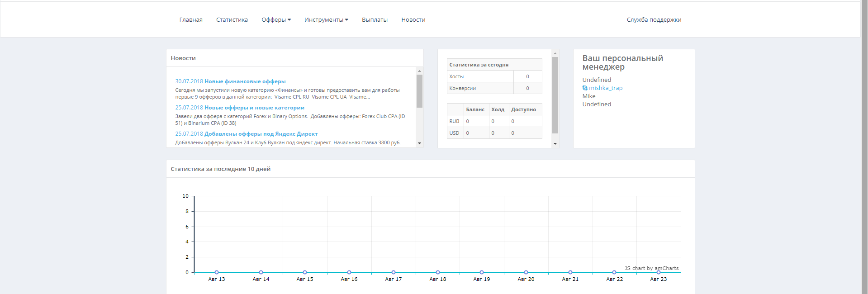Select the Авг 18 chart data point
This screenshot has height=294, width=868.
point(438,272)
